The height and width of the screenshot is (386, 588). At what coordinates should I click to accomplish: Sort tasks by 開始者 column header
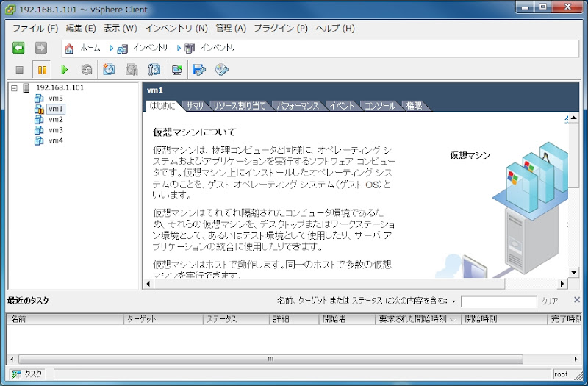click(x=347, y=319)
